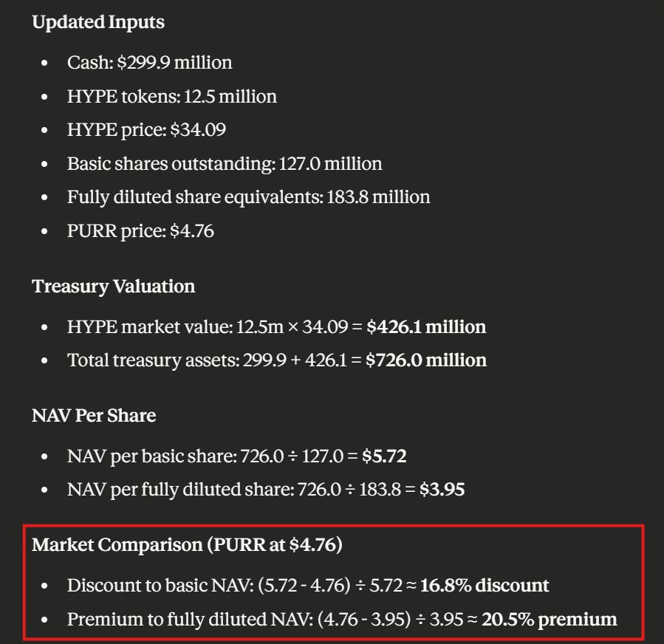
Task: Click the "Updated Inputs" heading
Action: tap(98, 22)
